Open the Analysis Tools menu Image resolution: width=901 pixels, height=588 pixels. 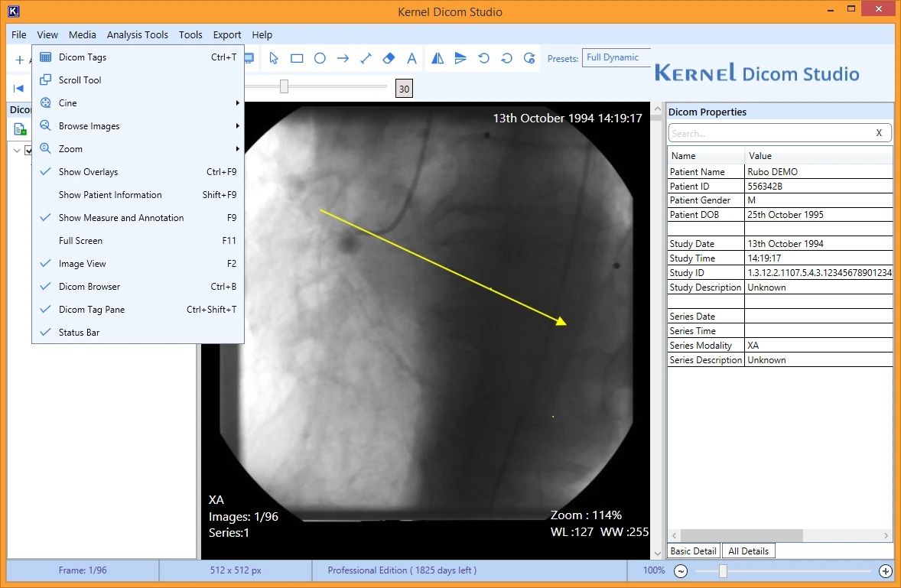tap(138, 34)
